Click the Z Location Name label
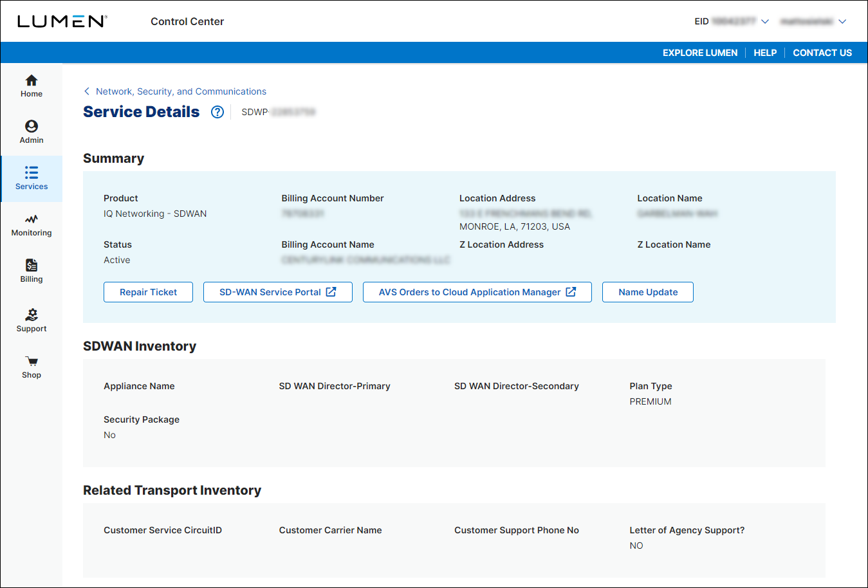This screenshot has height=588, width=868. tap(674, 244)
